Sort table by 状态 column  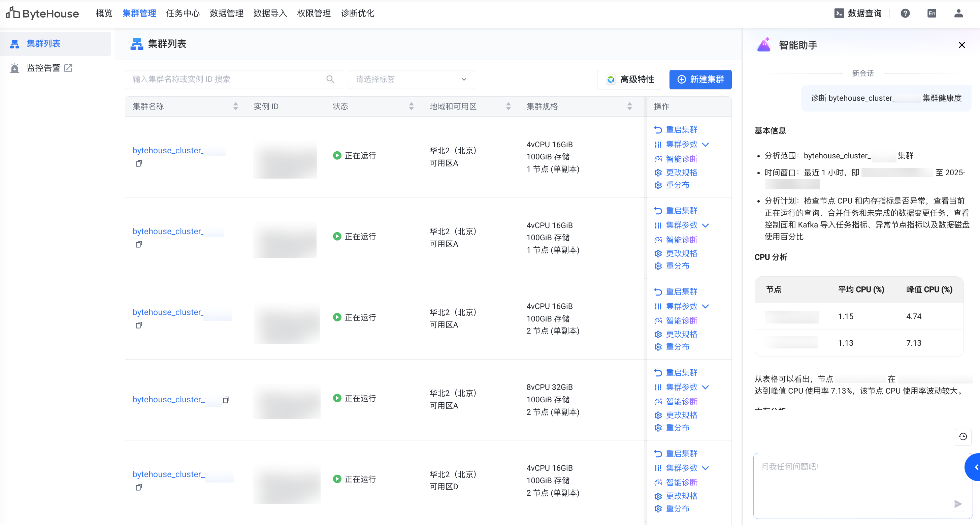411,106
